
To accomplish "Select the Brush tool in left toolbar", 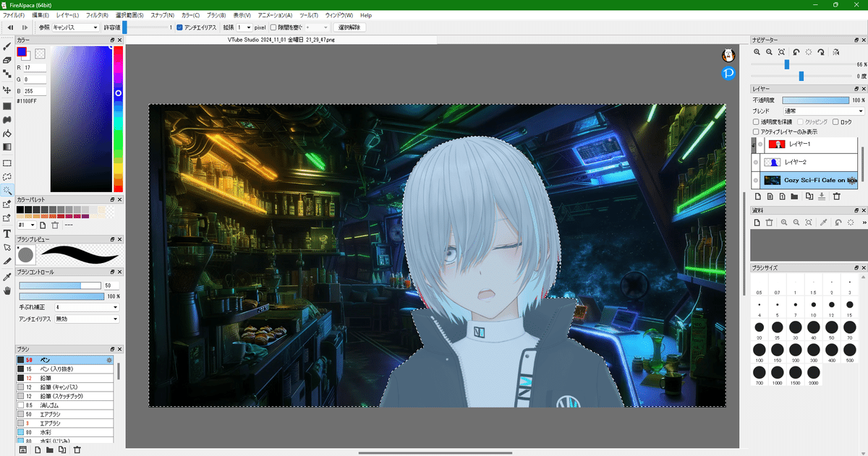I will click(x=7, y=46).
